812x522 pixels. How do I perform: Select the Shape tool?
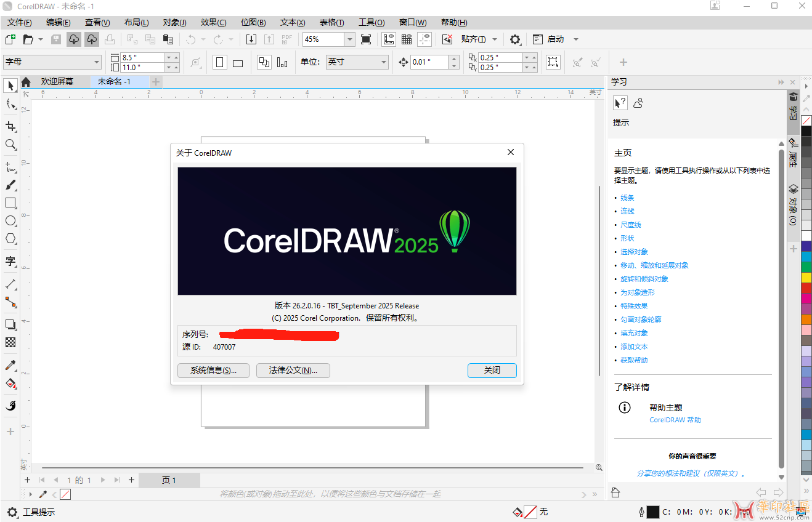[10, 104]
